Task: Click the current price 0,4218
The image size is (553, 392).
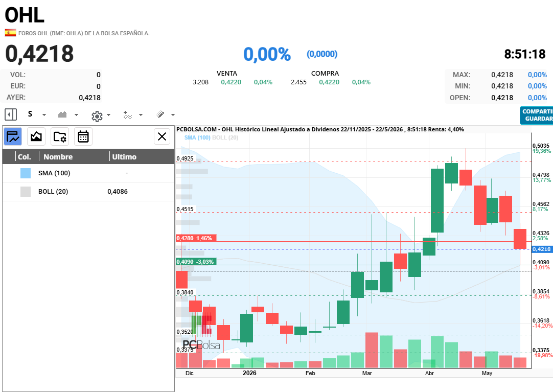Action: click(39, 54)
